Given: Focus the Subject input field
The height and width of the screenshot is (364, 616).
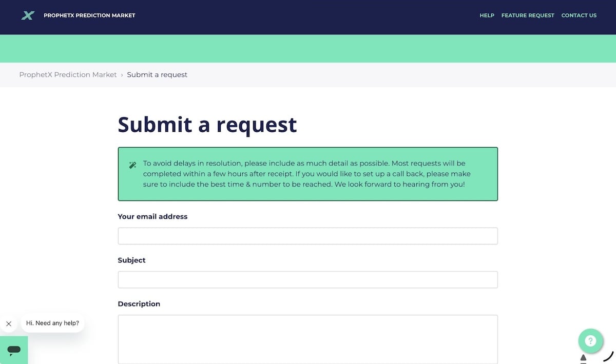Looking at the screenshot, I should (308, 279).
